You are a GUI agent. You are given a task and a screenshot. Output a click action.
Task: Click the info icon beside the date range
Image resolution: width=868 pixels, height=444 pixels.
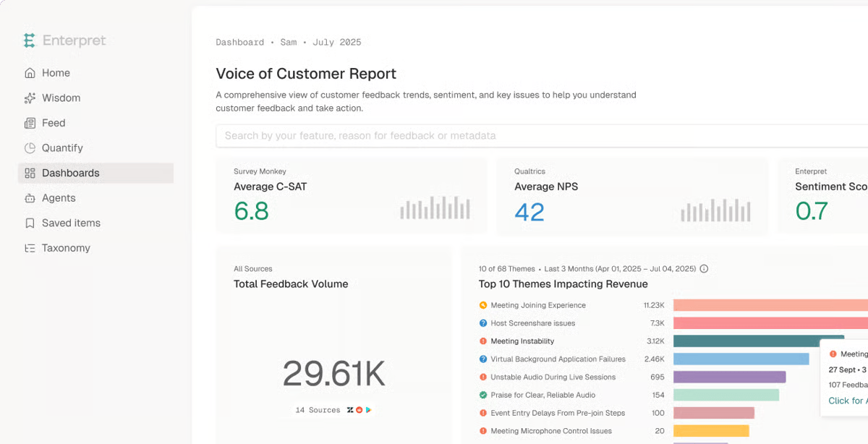(x=704, y=268)
